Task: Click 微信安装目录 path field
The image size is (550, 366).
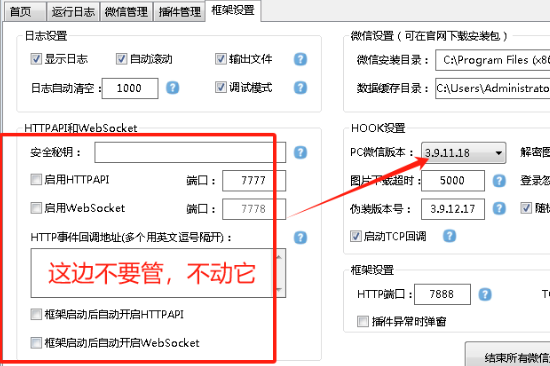Action: pos(492,60)
